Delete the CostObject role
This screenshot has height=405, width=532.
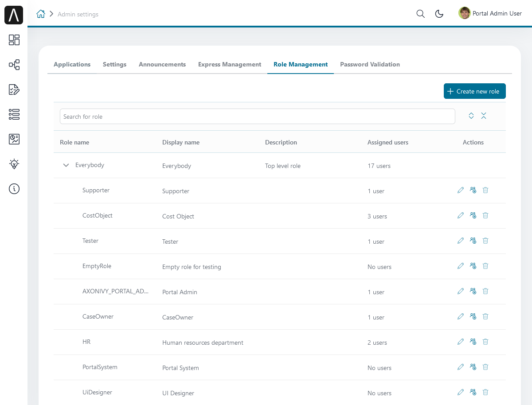point(485,215)
